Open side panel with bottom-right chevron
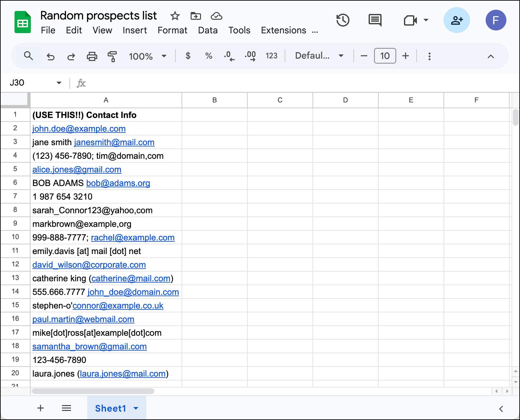 [501, 409]
